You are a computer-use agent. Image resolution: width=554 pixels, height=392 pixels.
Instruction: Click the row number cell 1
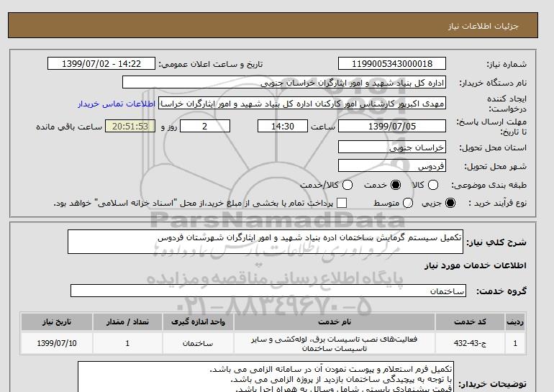(515, 343)
